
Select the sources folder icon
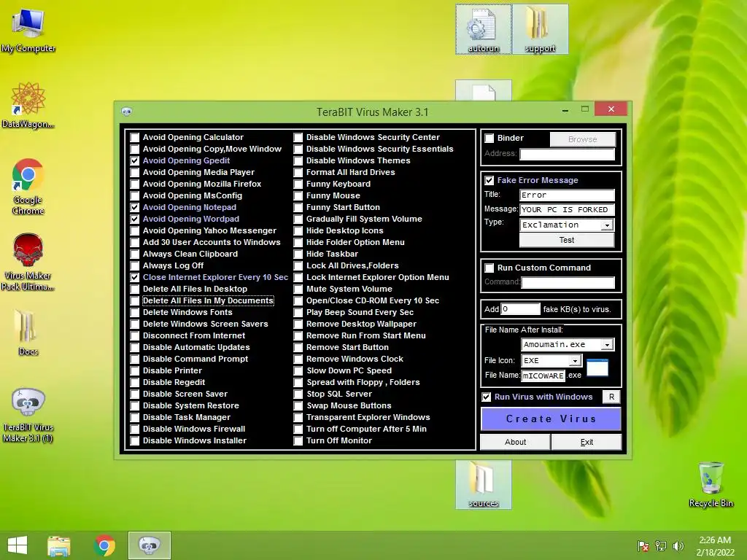pos(484,484)
